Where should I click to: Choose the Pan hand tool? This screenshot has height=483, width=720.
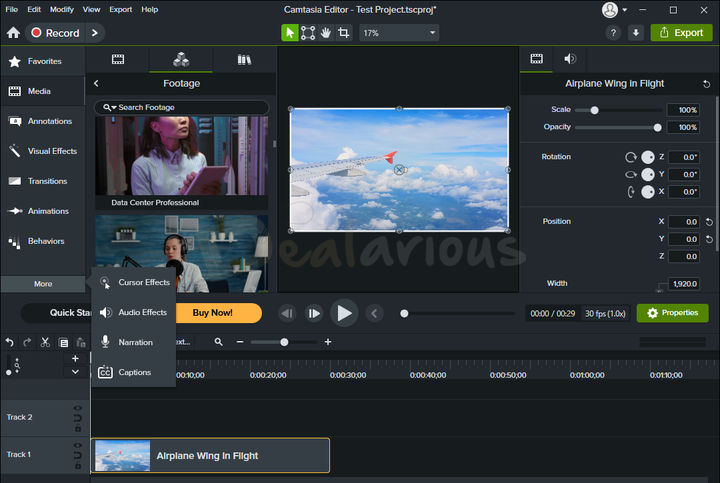pos(326,33)
